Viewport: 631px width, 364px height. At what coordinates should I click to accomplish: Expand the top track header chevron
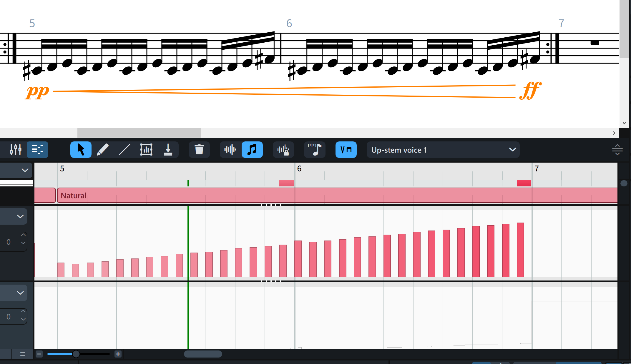(x=25, y=170)
